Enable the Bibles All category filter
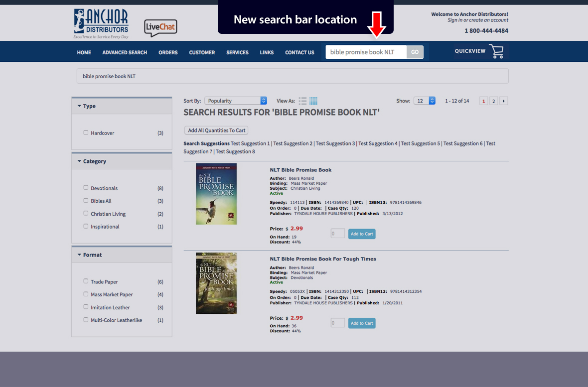 86,201
